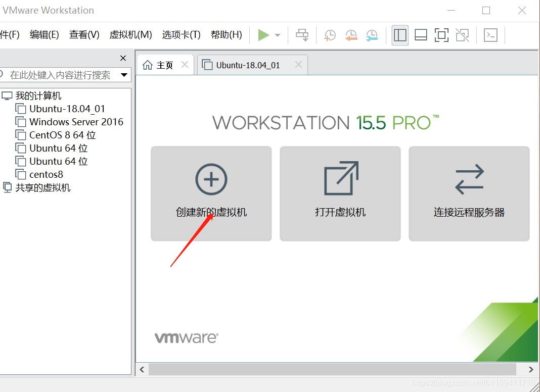The height and width of the screenshot is (392, 540).
Task: Click the Unity mode toolbar icon
Action: (463, 35)
